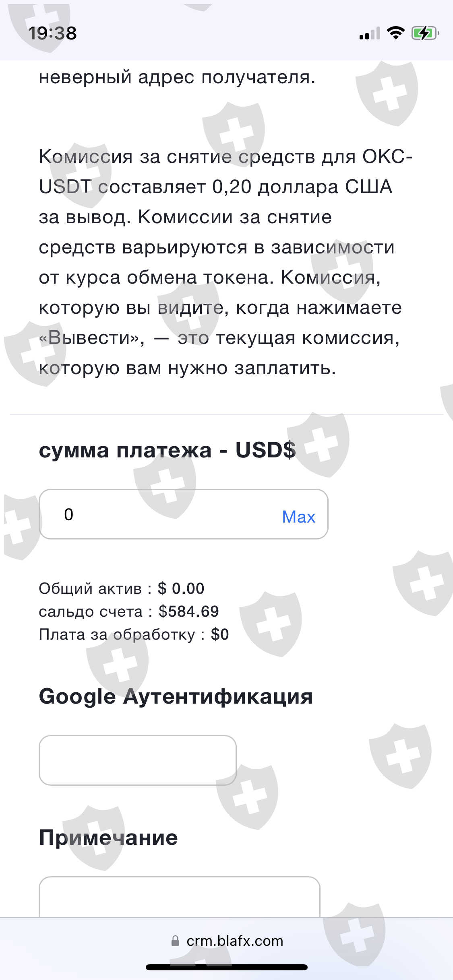Click the "Плата за обработку : $0" line
Viewport: 453px width, 980px height.
point(134,634)
